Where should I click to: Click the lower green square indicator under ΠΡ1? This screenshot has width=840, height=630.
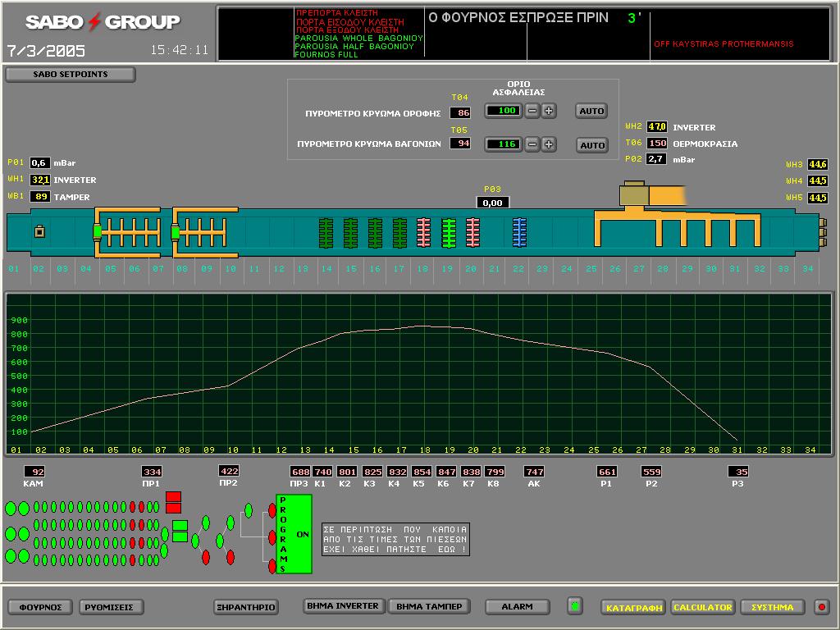click(180, 536)
